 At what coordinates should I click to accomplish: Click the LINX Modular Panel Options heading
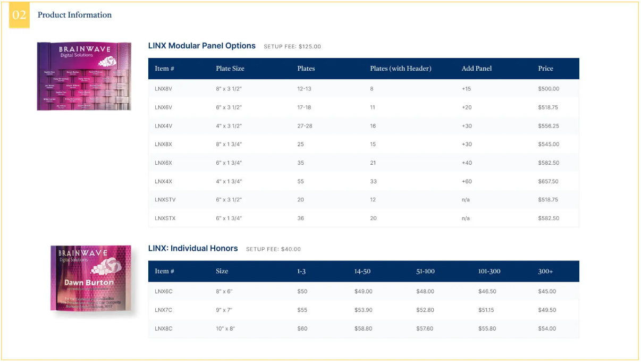(201, 46)
